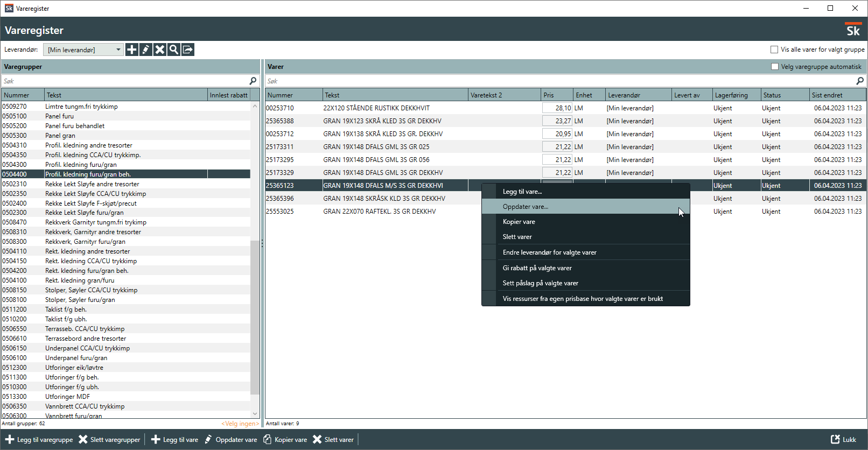Viewport: 868px width, 450px height.
Task: Click the add supplier plus icon
Action: point(131,50)
